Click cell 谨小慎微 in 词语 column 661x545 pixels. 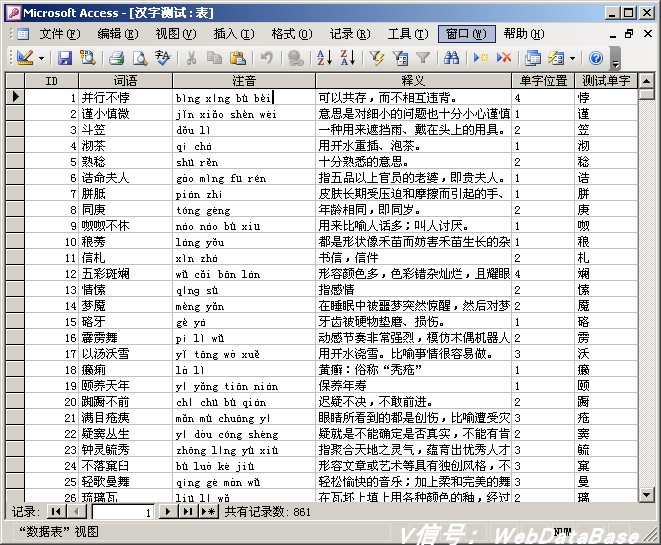(125, 113)
